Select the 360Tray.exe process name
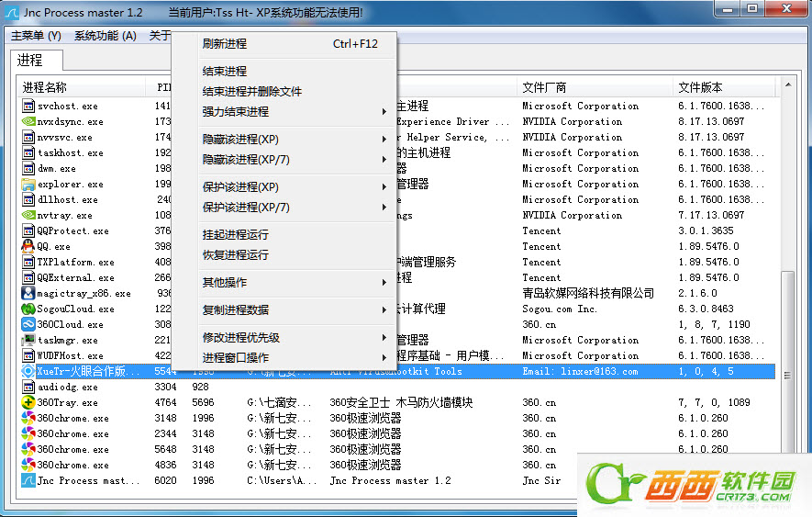Viewport: 812px width, 517px height. pyautogui.click(x=67, y=402)
